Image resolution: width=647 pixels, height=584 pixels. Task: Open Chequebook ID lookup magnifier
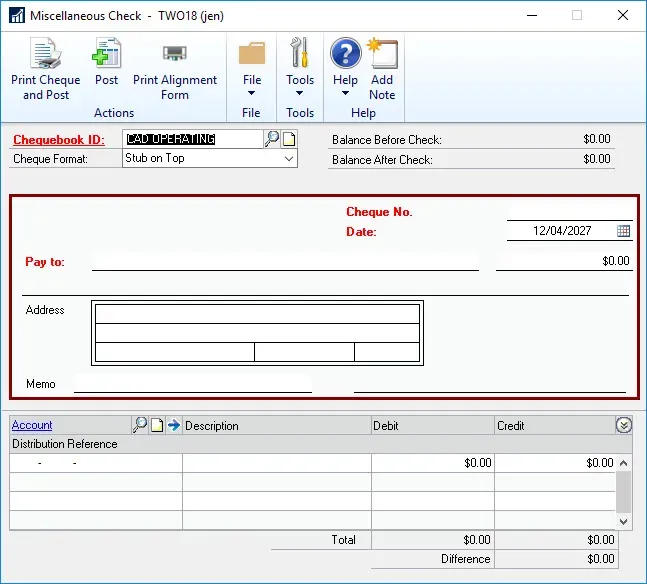(x=272, y=139)
